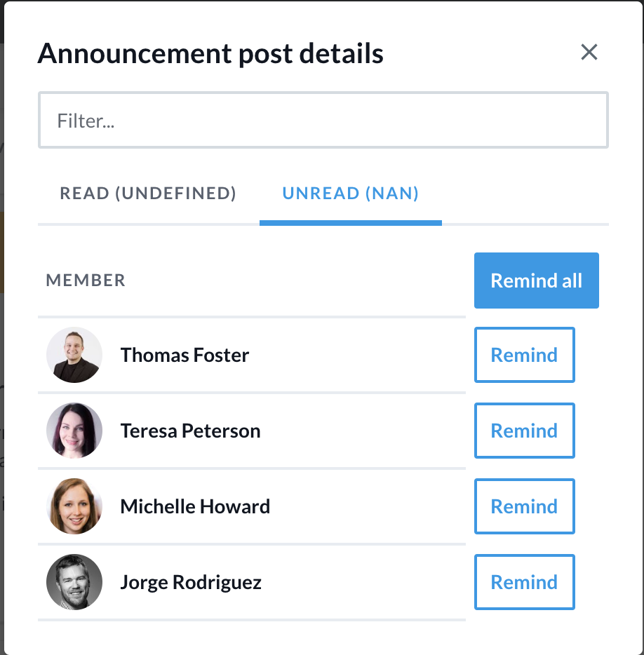Select the Unread tab
The width and height of the screenshot is (644, 655).
(350, 194)
